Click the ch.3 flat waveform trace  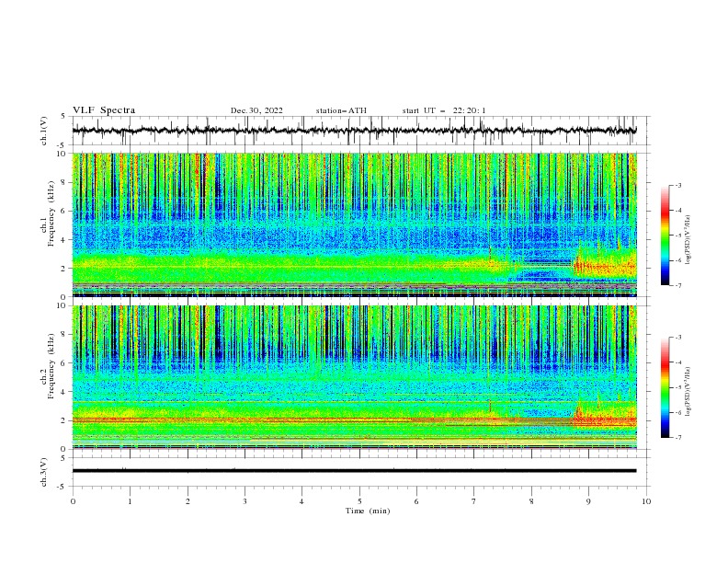click(354, 471)
